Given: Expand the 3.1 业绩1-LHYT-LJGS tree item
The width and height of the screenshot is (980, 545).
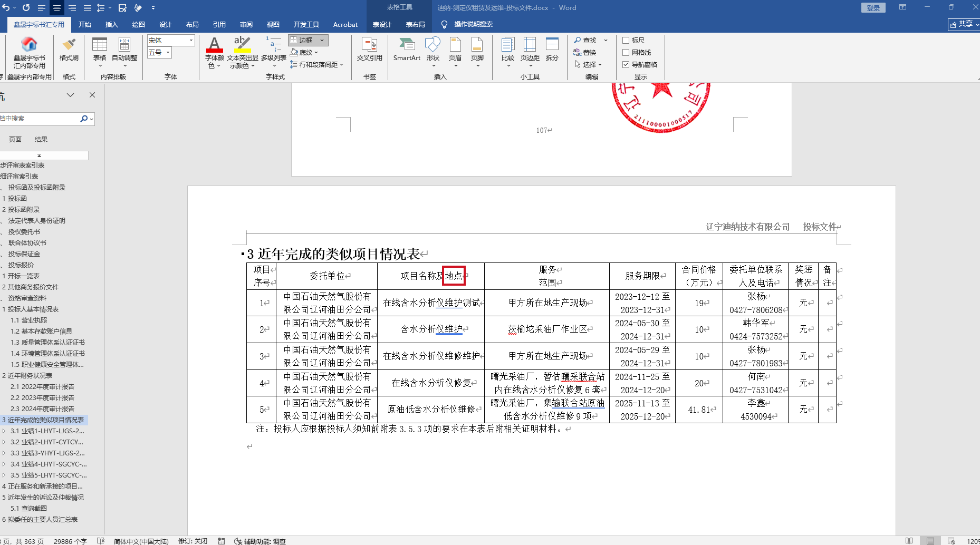Looking at the screenshot, I should [x=4, y=431].
